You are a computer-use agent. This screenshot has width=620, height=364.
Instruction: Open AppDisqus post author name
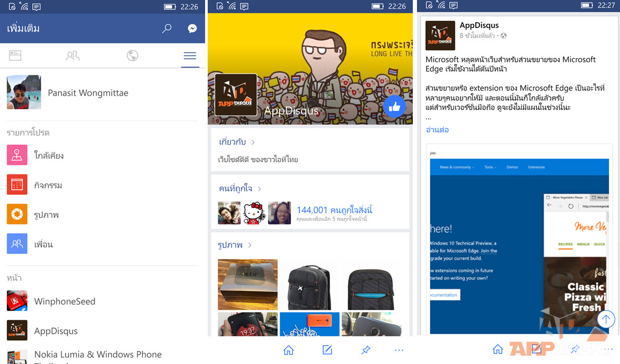point(479,25)
